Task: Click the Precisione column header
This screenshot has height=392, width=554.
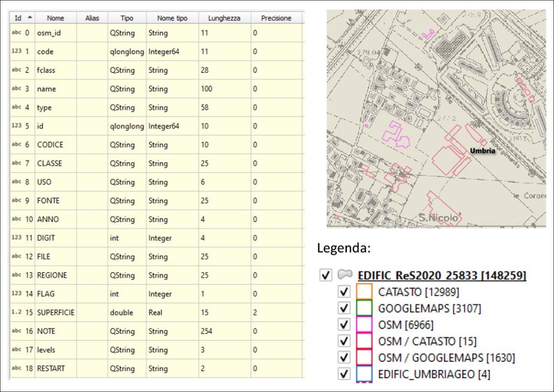Action: [276, 18]
